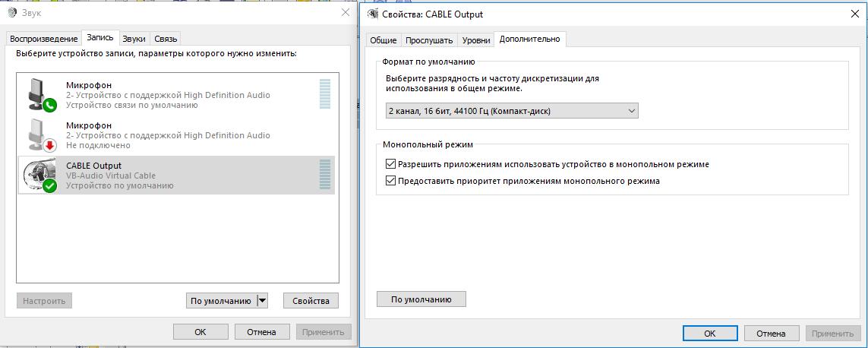
Task: Open the default format sample rate dropdown
Action: [x=512, y=111]
